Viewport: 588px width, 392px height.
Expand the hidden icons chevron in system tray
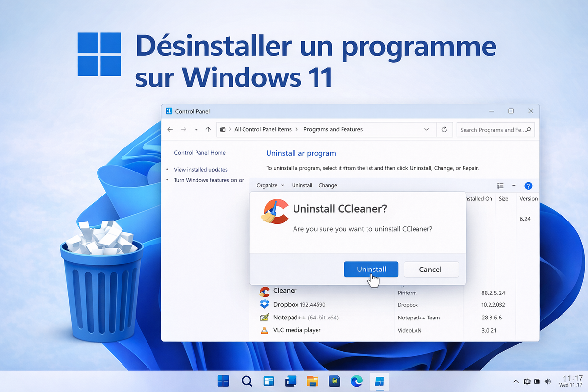point(516,381)
